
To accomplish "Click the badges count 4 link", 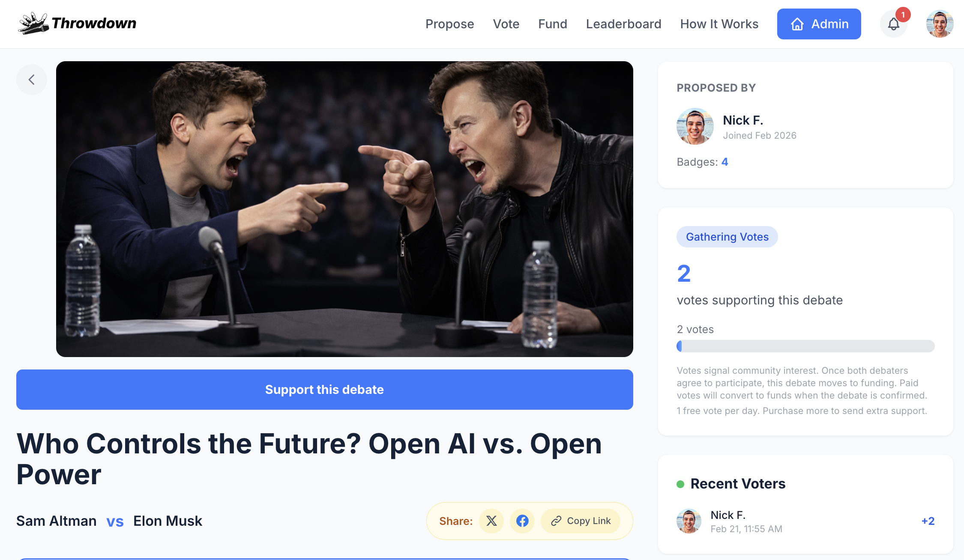I will 724,162.
